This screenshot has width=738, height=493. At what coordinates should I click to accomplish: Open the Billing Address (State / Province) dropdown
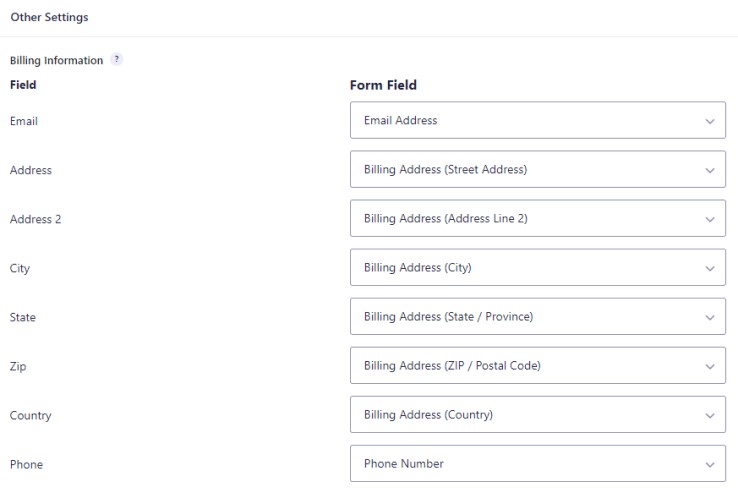[537, 316]
